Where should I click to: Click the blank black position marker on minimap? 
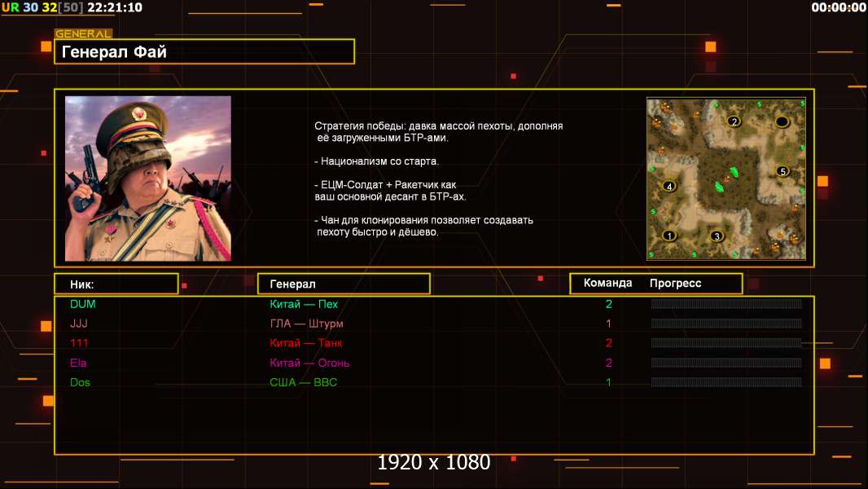(782, 121)
